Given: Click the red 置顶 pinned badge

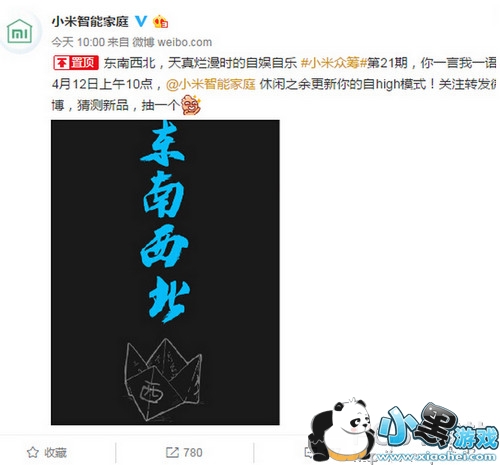Looking at the screenshot, I should pyautogui.click(x=76, y=63).
